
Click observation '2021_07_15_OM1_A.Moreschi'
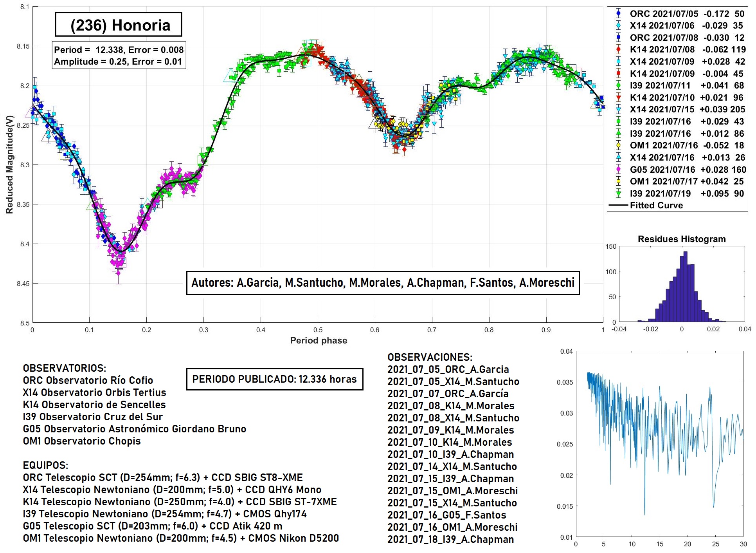pyautogui.click(x=453, y=491)
